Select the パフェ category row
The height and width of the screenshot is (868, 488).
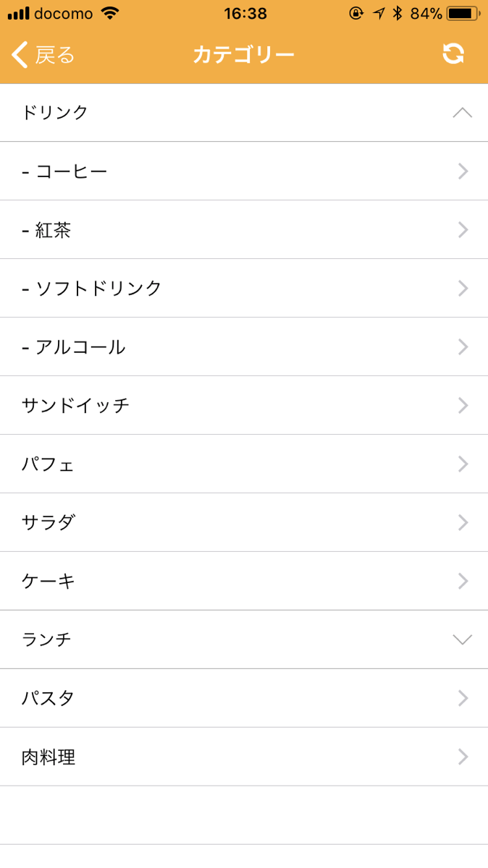(244, 464)
